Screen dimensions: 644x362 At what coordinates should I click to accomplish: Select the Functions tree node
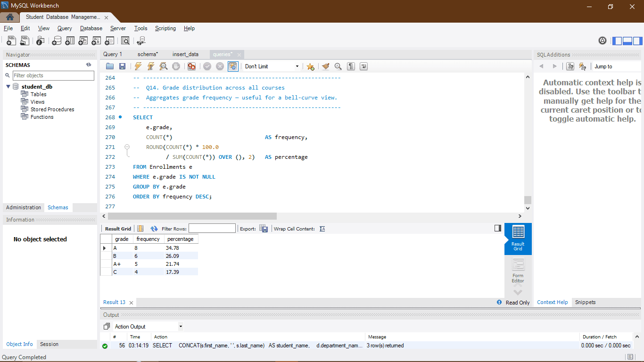pos(42,117)
